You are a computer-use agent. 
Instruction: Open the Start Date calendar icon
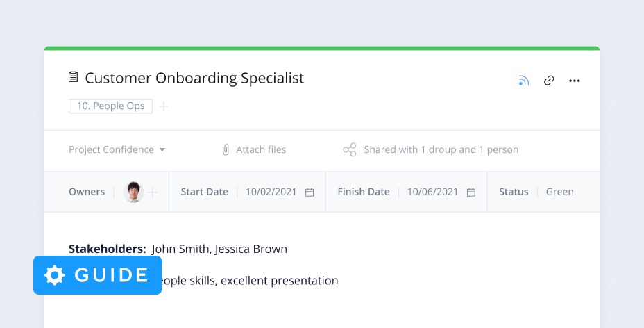(x=310, y=192)
